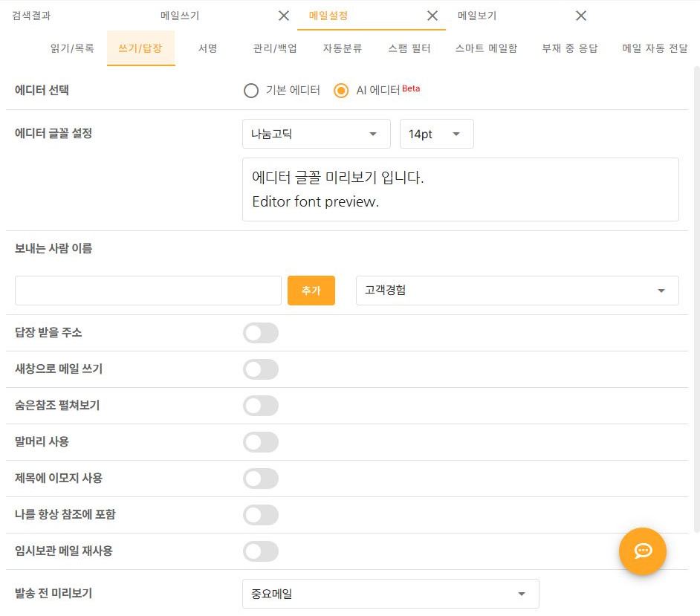Enable 제목에 이모지 사용 switch
This screenshot has width=700, height=616.
[261, 479]
